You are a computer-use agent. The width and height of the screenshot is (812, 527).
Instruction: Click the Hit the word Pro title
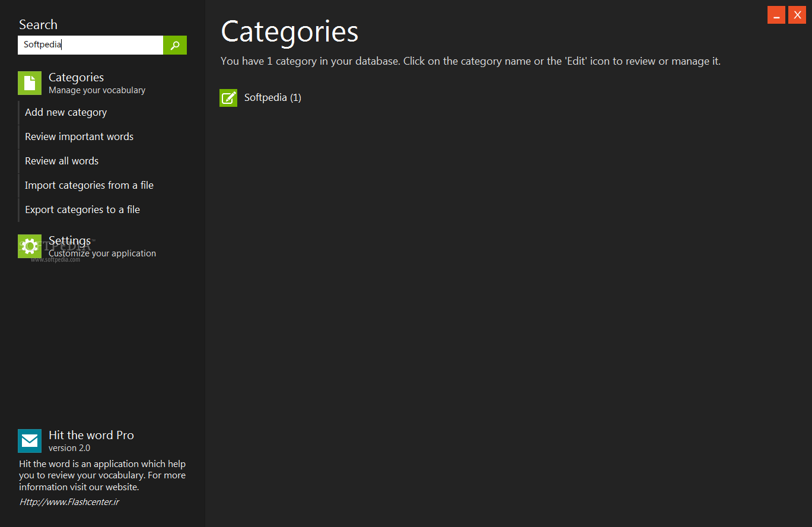[x=91, y=436]
